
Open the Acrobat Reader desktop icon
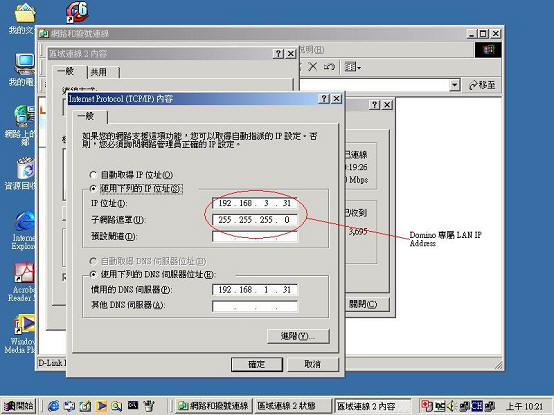coord(24,273)
